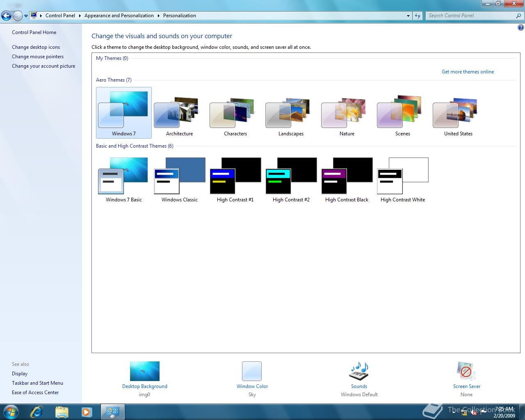This screenshot has width=525, height=420.
Task: Click the Control Panel icon in address bar
Action: click(x=34, y=16)
